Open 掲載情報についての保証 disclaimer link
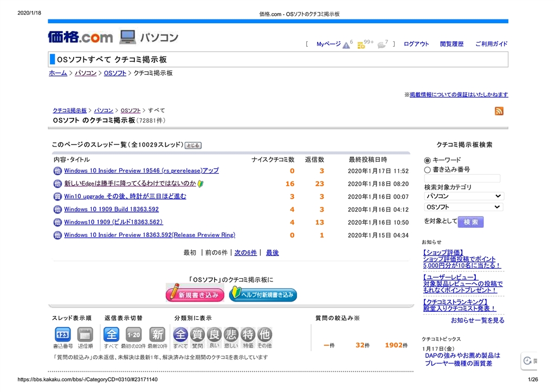 pos(459,95)
